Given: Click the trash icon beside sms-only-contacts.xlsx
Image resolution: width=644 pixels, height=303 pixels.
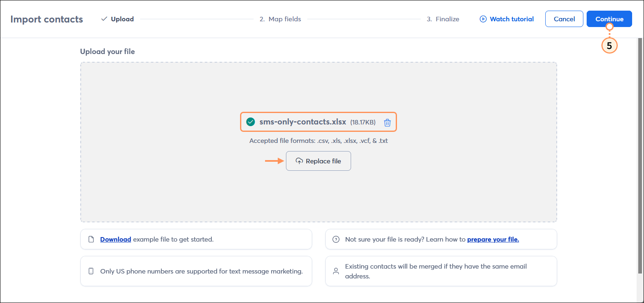Looking at the screenshot, I should click(387, 122).
